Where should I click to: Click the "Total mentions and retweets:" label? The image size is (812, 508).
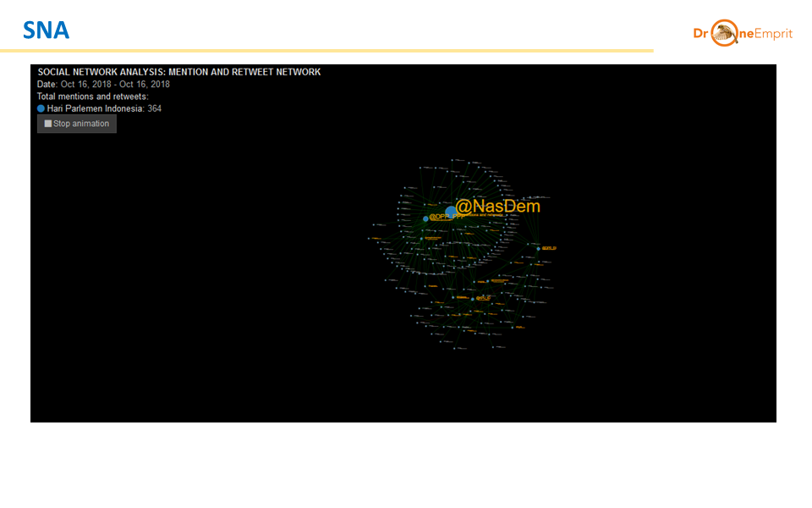(93, 97)
